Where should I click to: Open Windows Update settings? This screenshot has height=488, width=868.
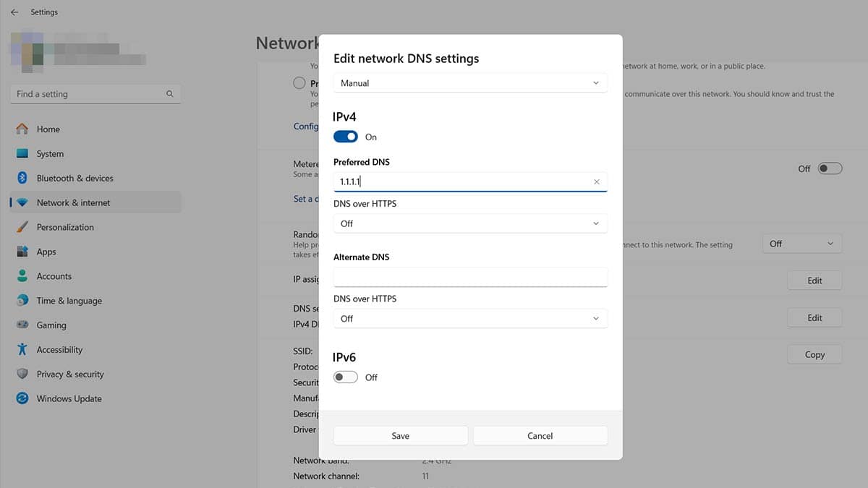(x=69, y=398)
